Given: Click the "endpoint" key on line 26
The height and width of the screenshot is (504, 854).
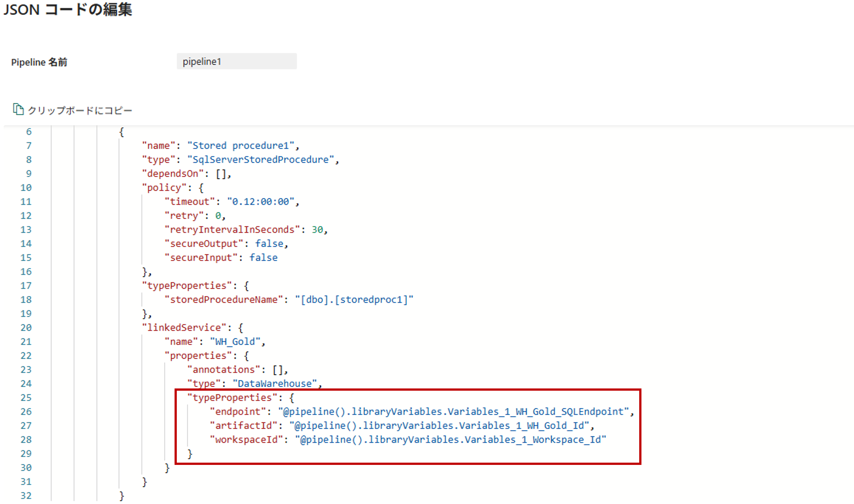Looking at the screenshot, I should [x=238, y=412].
